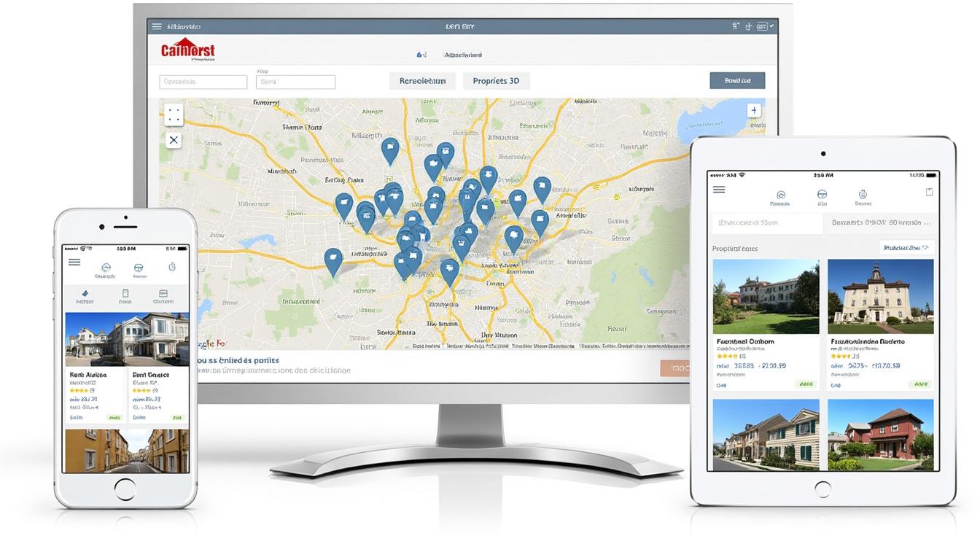
Task: Tap the search icon in the tablet navigation
Action: pyautogui.click(x=781, y=193)
